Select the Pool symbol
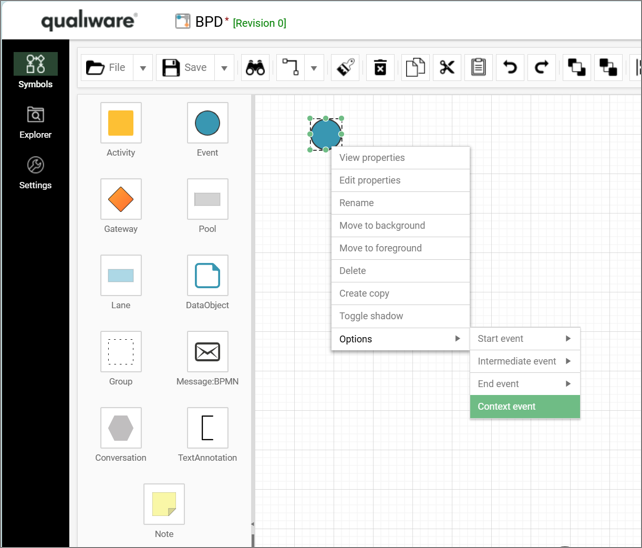 pos(208,199)
